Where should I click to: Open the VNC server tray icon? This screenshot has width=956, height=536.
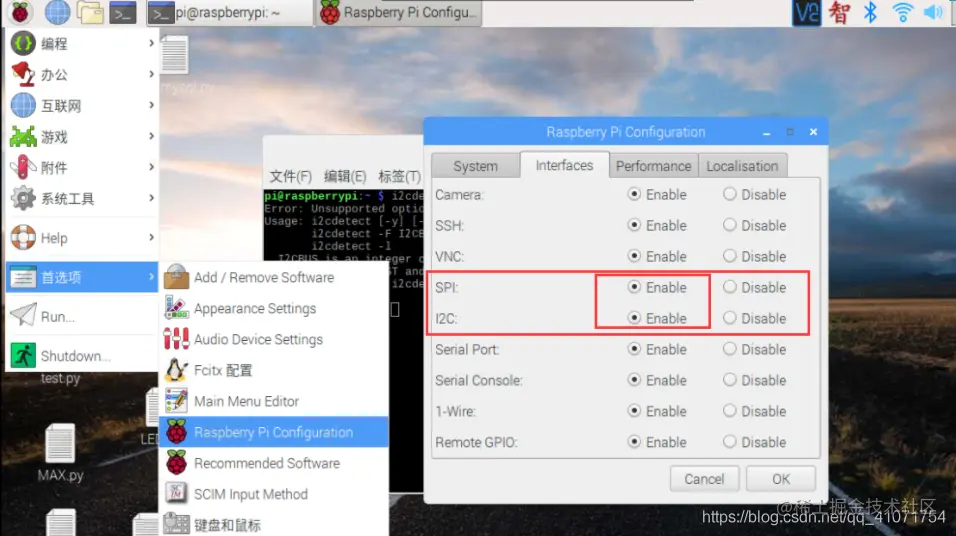click(806, 12)
